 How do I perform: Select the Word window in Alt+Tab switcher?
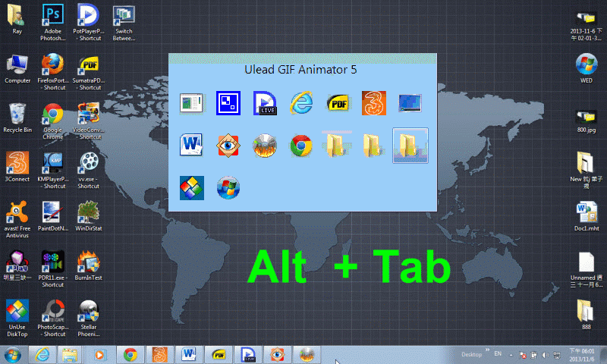coord(191,145)
